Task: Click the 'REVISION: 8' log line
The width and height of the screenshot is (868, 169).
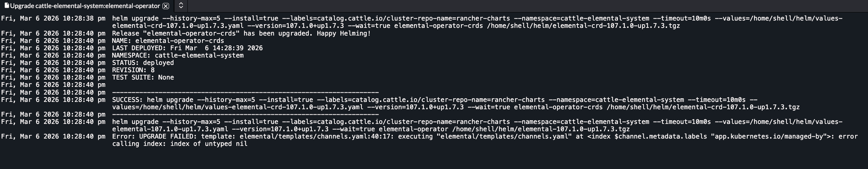Action: tap(133, 70)
